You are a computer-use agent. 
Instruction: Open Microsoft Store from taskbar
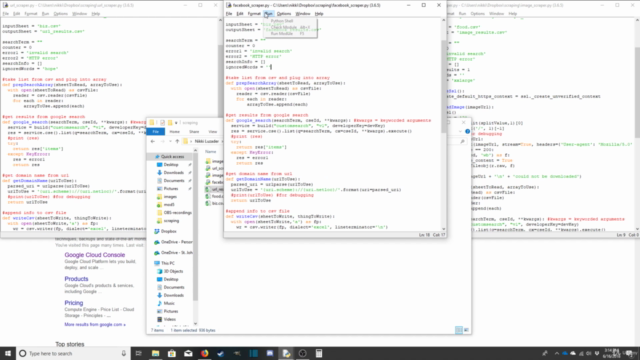pyautogui.click(x=171, y=353)
